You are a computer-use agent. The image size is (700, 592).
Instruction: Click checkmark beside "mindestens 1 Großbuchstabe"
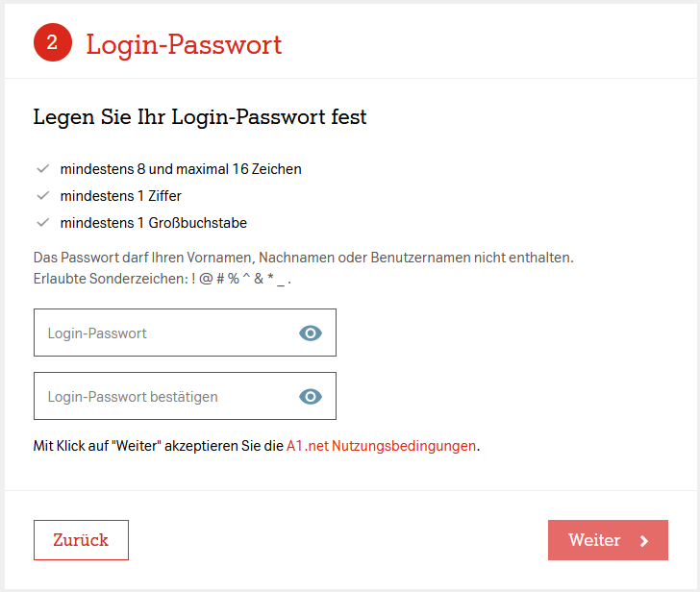[42, 223]
